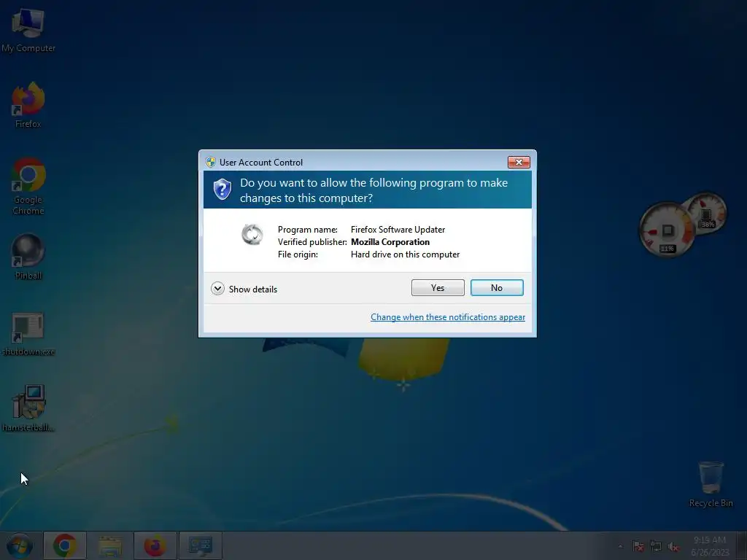Screen dimensions: 747x560
Task: Click 'Mozilla Corporation' publisher text
Action: [x=390, y=242]
